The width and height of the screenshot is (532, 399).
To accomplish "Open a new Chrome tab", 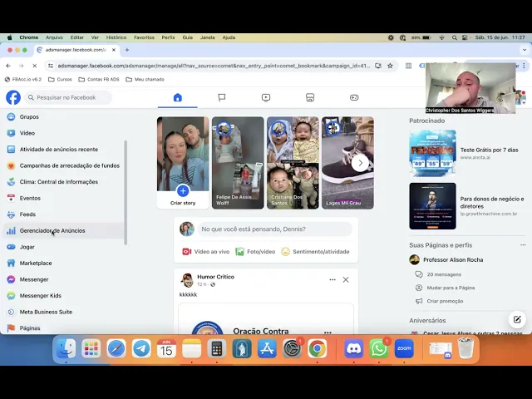I will pyautogui.click(x=127, y=50).
